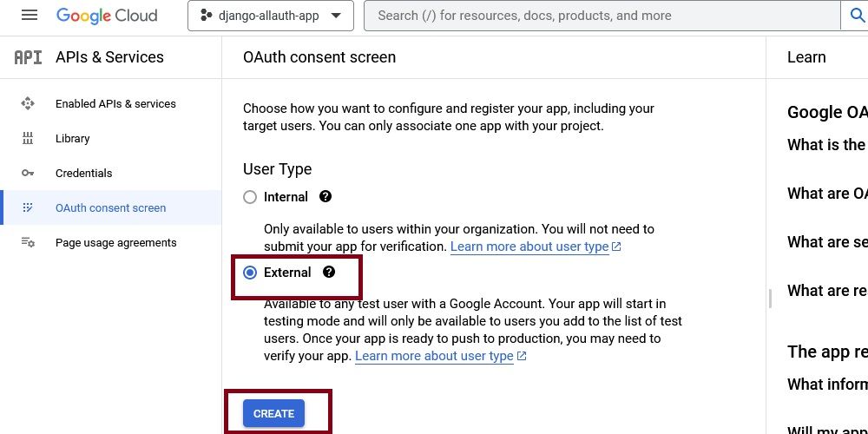Go to OAuth consent screen page
This screenshot has width=868, height=434.
(110, 207)
